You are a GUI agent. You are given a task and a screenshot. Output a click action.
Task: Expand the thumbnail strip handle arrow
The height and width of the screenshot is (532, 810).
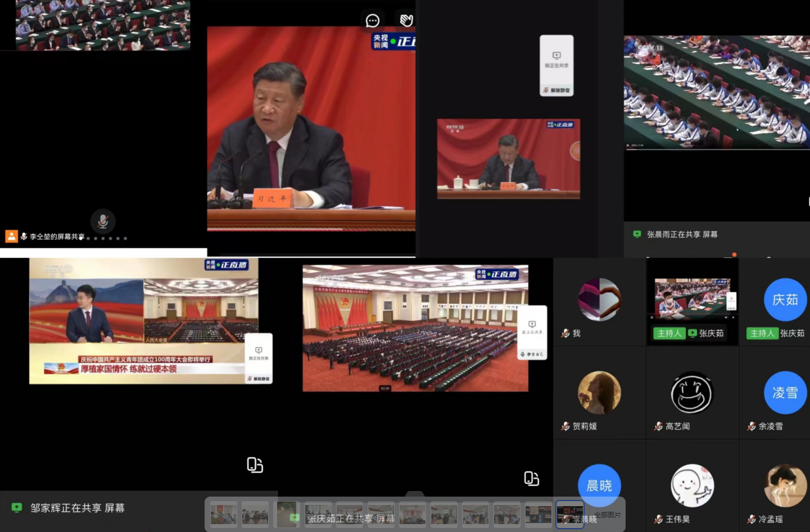coord(415,494)
